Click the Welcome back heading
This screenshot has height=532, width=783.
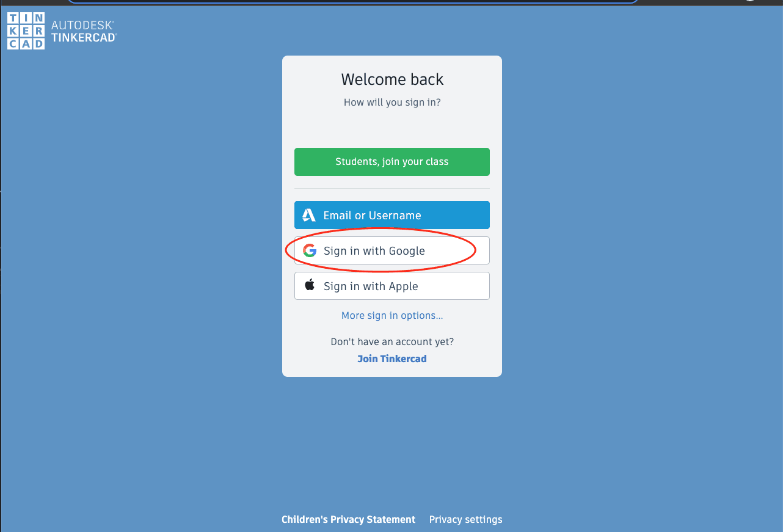coord(392,79)
